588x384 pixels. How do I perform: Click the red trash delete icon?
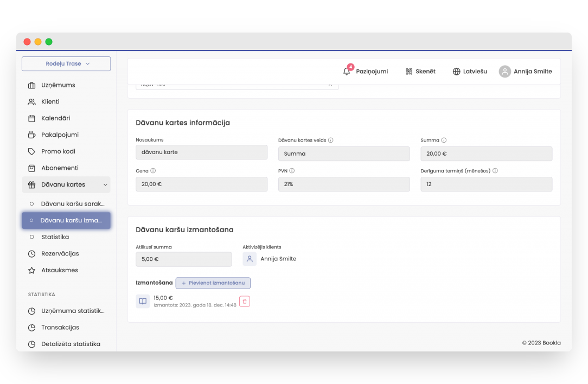245,302
